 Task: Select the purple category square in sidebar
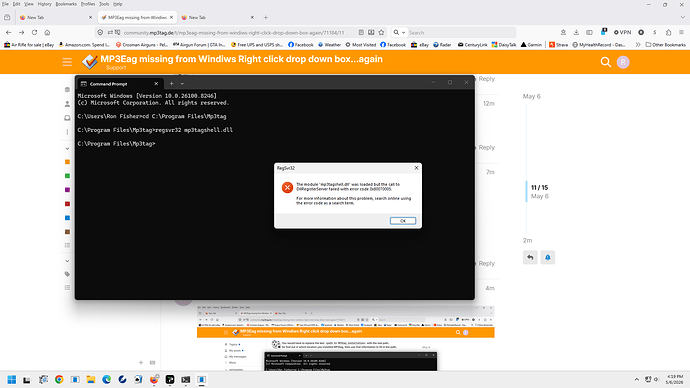pyautogui.click(x=67, y=190)
